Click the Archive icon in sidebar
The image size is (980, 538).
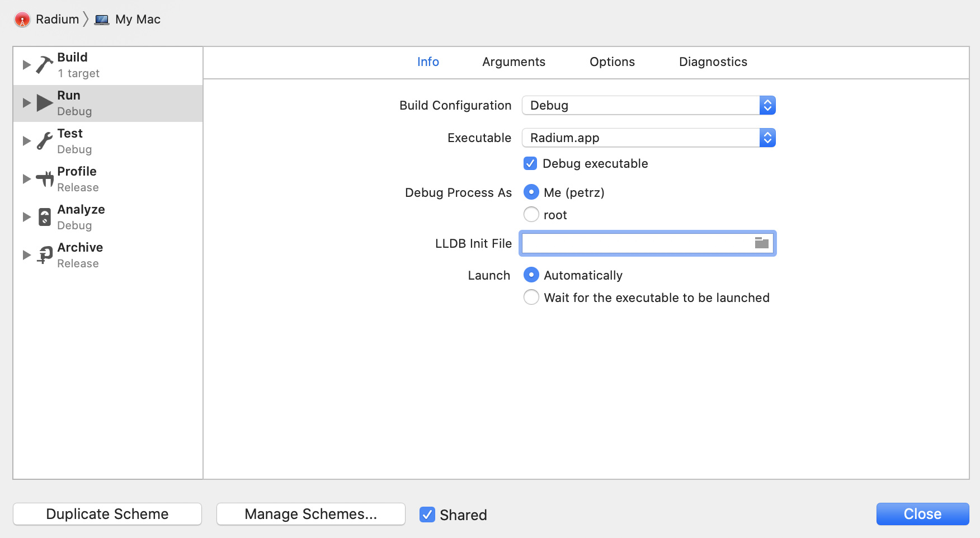(x=44, y=255)
